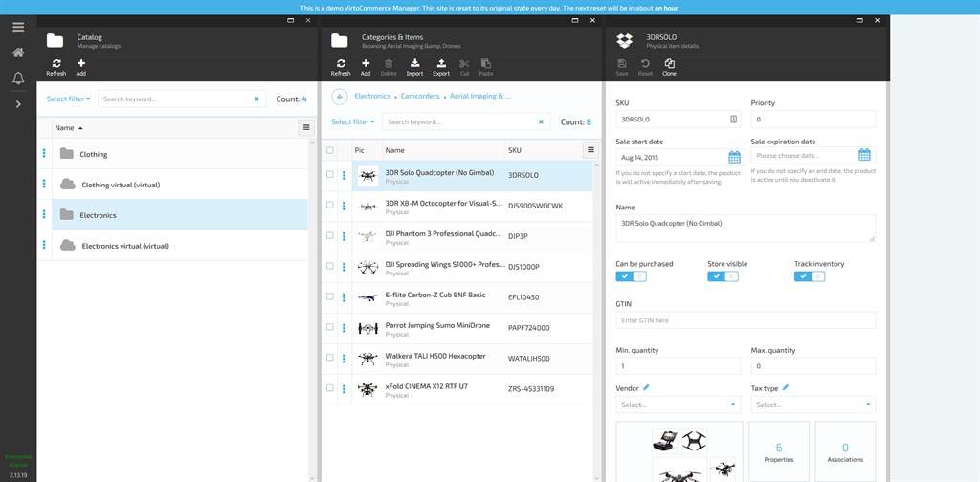Image resolution: width=980 pixels, height=482 pixels.
Task: Open the Tax type select dropdown
Action: (813, 405)
